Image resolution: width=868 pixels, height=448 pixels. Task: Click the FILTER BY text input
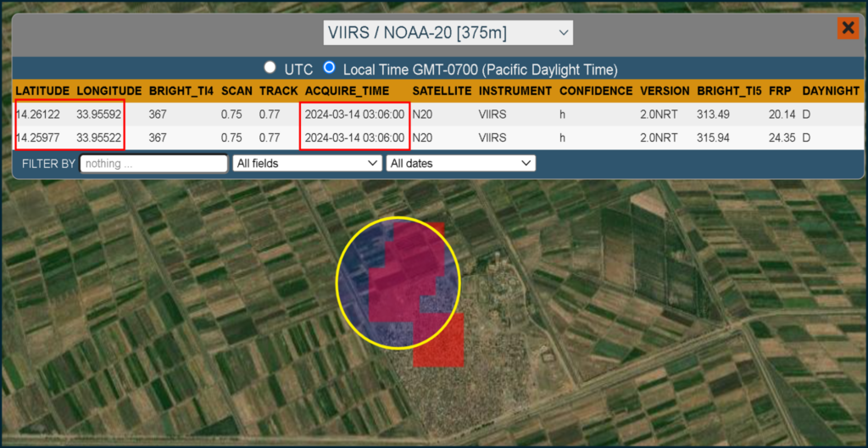pyautogui.click(x=154, y=164)
